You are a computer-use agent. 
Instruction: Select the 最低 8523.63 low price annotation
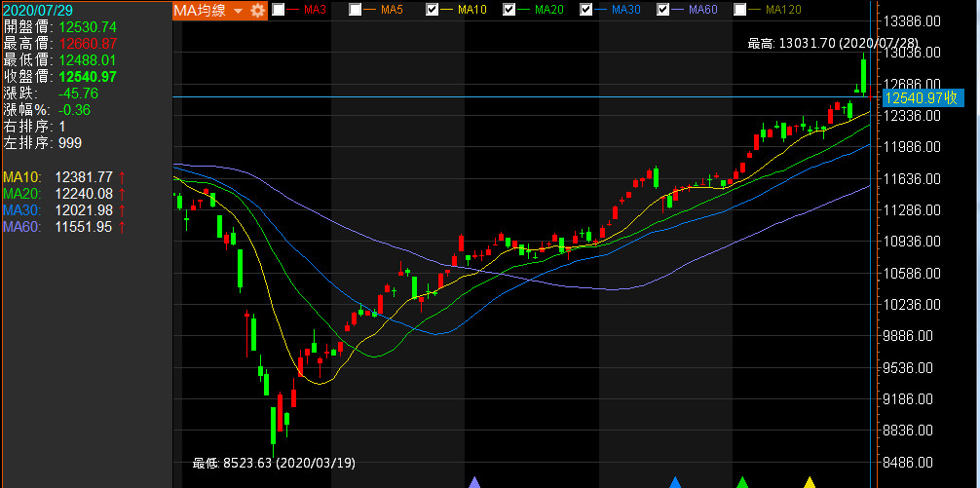click(274, 463)
